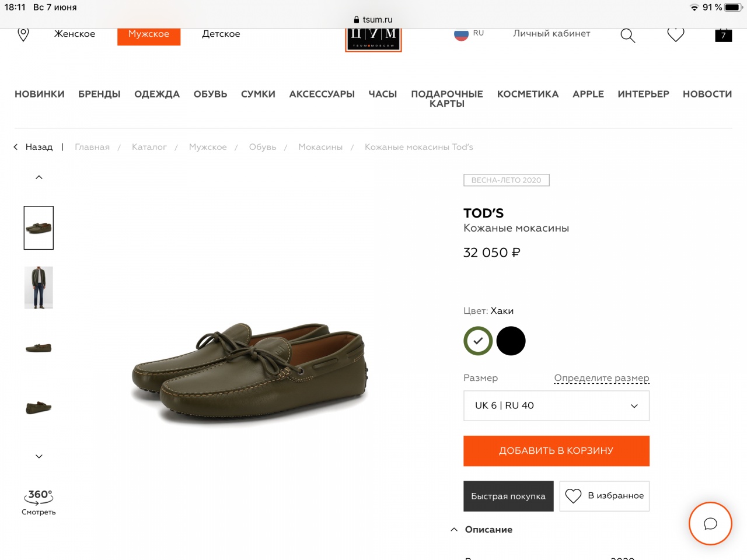Screen dimensions: 747x560
Task: Select the Мужское section
Action: point(149,34)
